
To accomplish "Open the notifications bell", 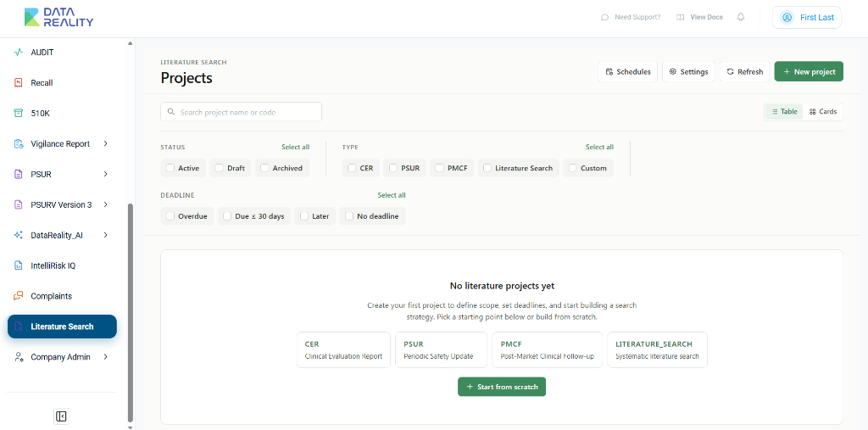I will click(x=741, y=17).
